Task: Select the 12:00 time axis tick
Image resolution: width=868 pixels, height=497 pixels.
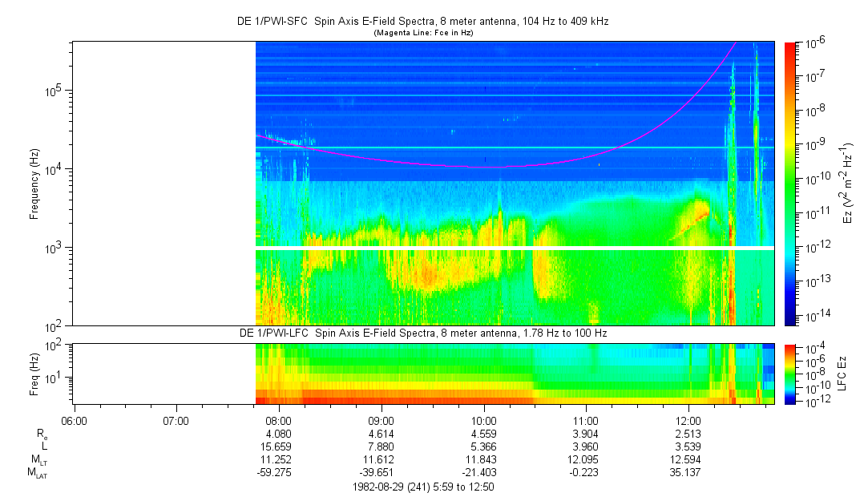Action: point(688,419)
